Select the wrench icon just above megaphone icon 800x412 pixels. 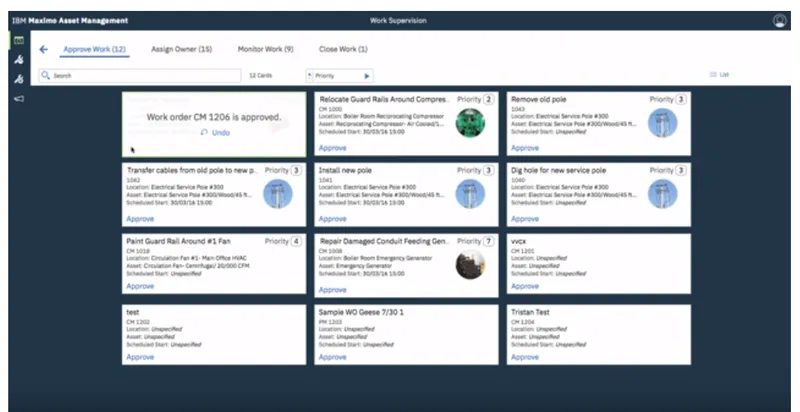pyautogui.click(x=19, y=79)
